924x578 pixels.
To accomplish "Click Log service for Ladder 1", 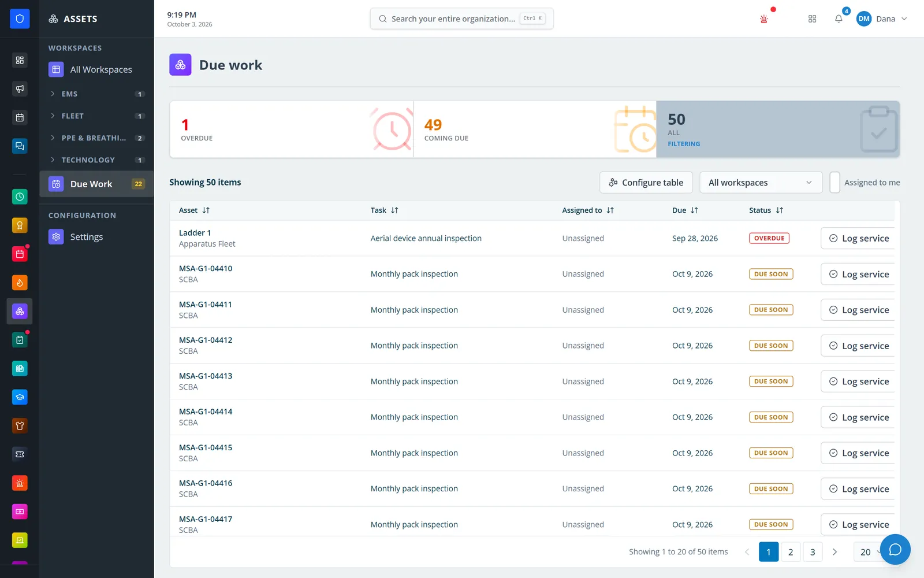I will pyautogui.click(x=858, y=238).
